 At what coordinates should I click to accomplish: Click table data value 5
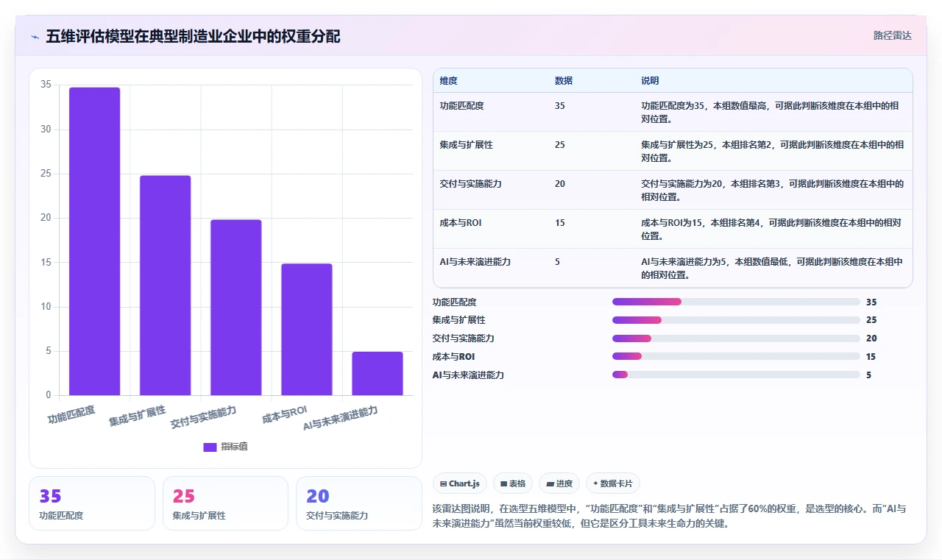(557, 262)
